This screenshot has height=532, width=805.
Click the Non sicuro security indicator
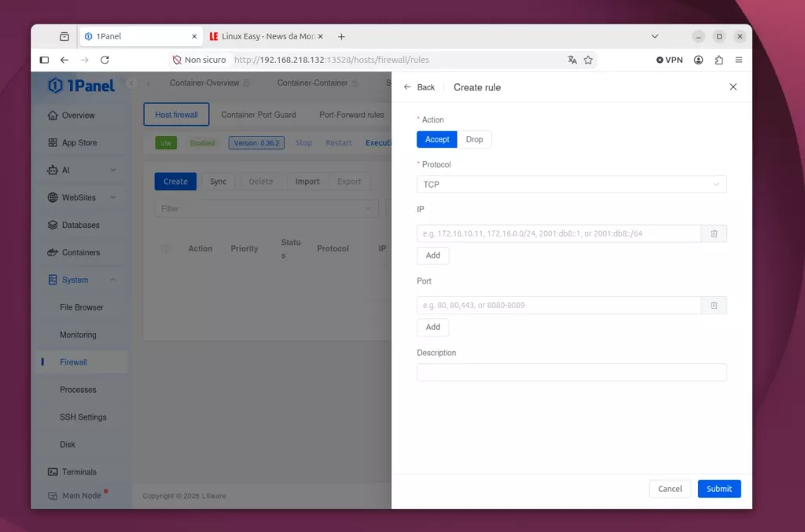pyautogui.click(x=199, y=60)
